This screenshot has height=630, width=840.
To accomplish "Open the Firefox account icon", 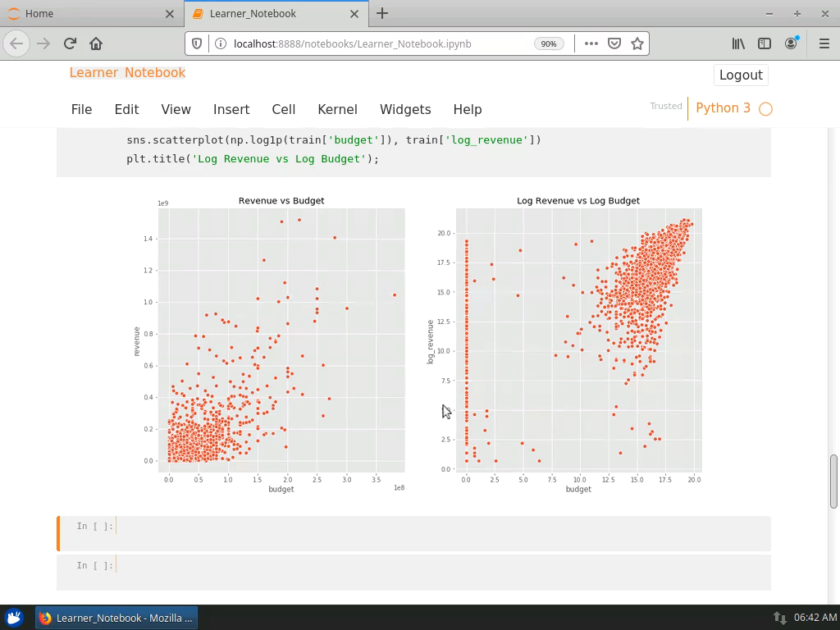I will (792, 43).
